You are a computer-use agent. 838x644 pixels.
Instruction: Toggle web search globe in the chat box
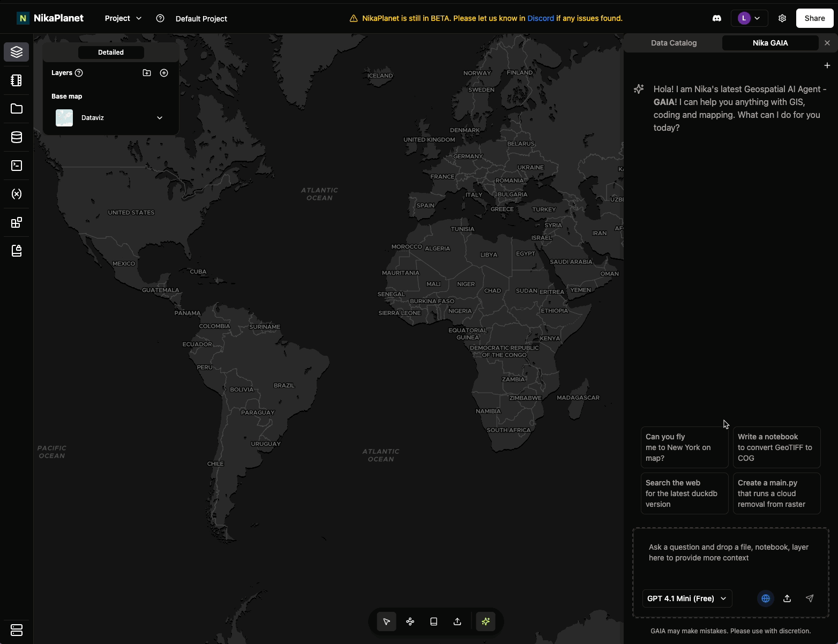point(766,598)
